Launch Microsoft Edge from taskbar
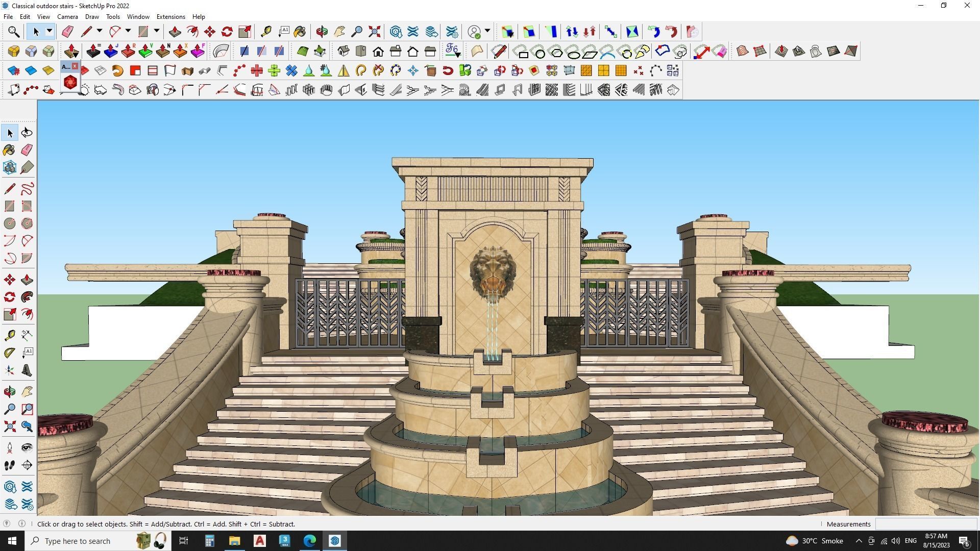Image resolution: width=980 pixels, height=551 pixels. pyautogui.click(x=310, y=541)
